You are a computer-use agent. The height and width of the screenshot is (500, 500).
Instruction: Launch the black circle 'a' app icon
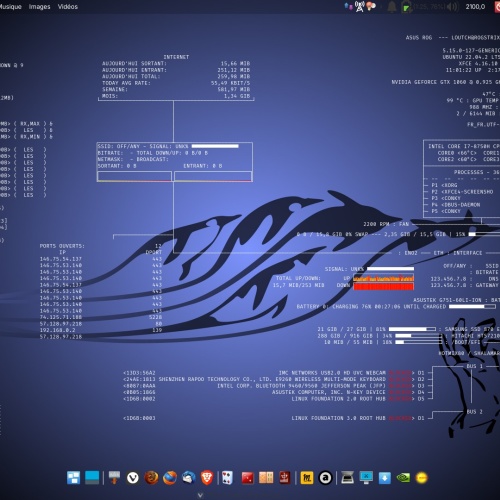point(325,478)
